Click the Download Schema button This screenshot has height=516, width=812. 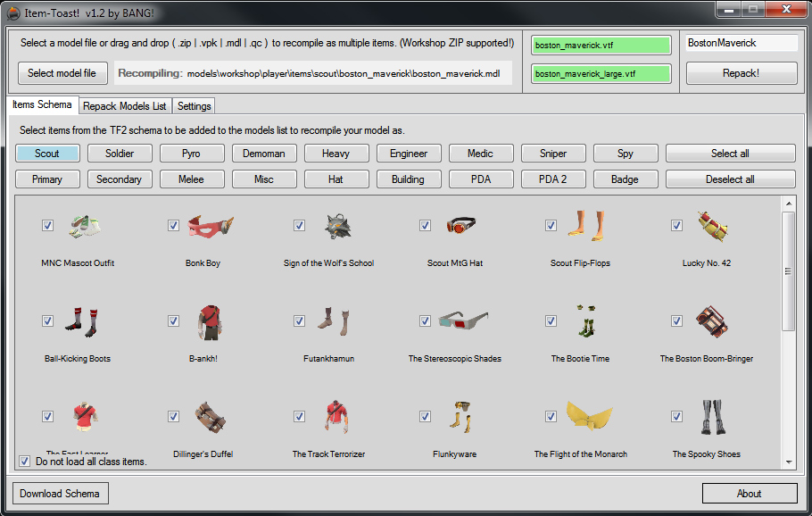(60, 493)
